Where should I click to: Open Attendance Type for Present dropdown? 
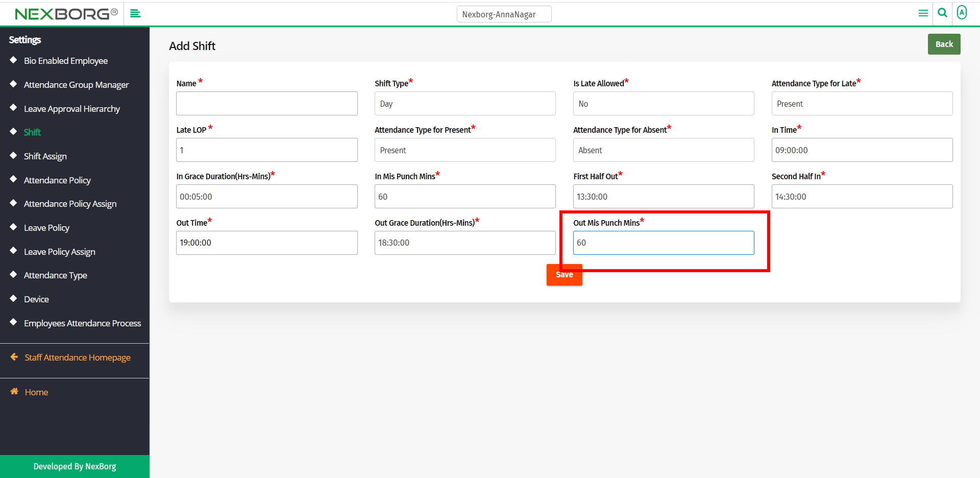465,150
